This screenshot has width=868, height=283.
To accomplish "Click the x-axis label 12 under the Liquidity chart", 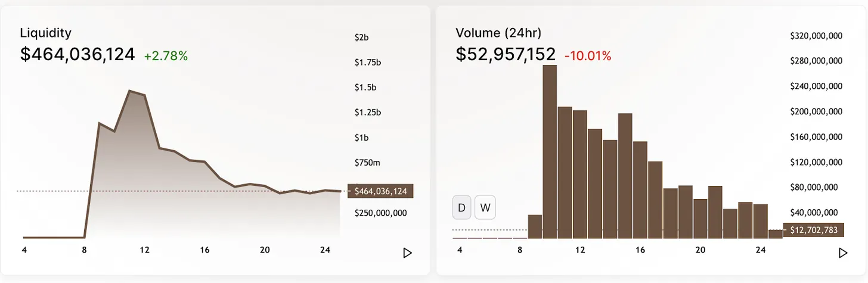I will (144, 250).
